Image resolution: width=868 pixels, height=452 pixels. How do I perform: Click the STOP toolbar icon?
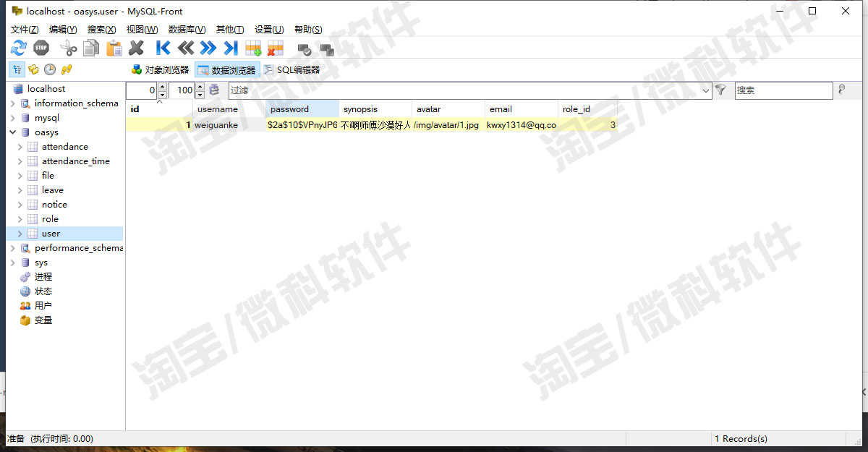(x=41, y=48)
